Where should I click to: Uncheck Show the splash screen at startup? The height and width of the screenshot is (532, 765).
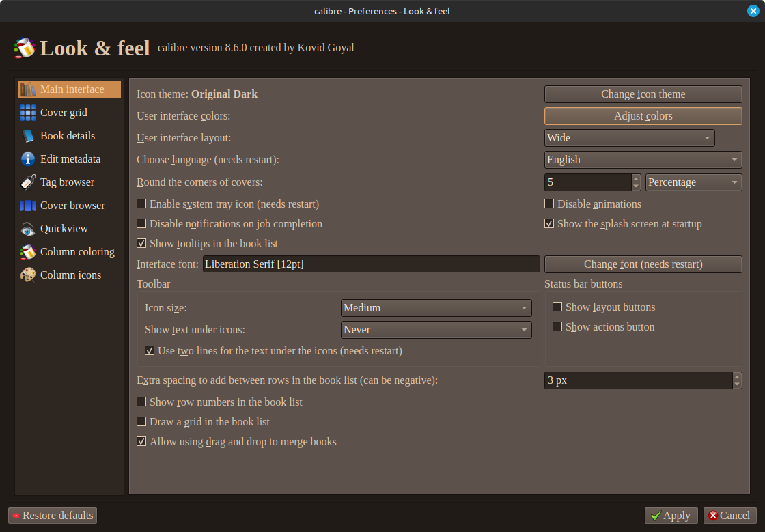pyautogui.click(x=549, y=223)
